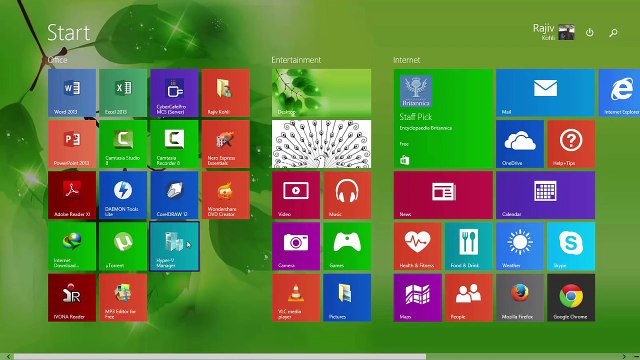Launch the IVONA Reader tile
640x360 pixels.
click(x=72, y=298)
